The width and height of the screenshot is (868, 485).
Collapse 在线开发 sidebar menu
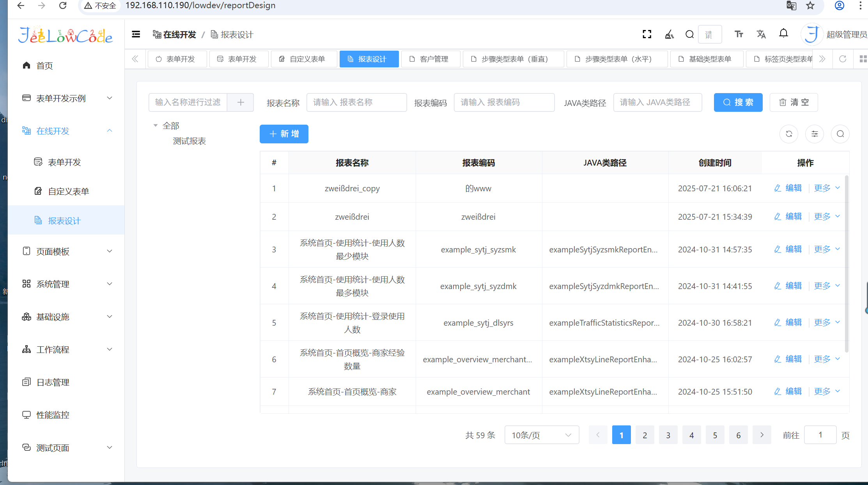coord(66,131)
